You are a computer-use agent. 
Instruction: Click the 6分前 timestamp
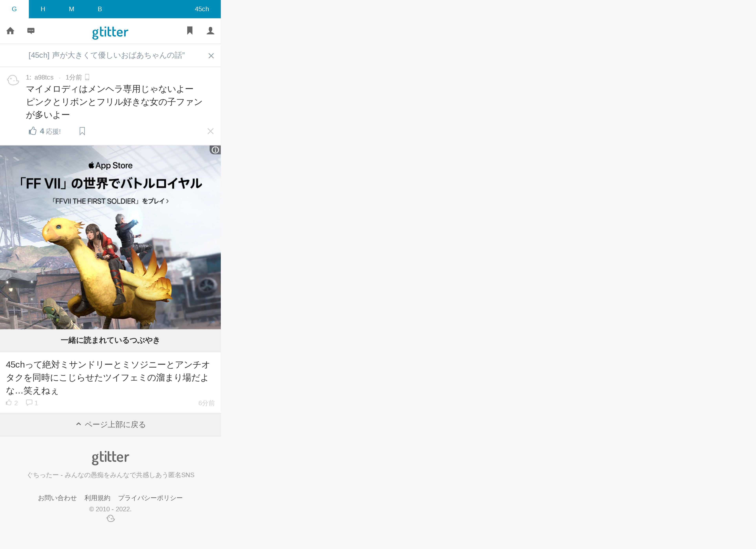(x=206, y=403)
